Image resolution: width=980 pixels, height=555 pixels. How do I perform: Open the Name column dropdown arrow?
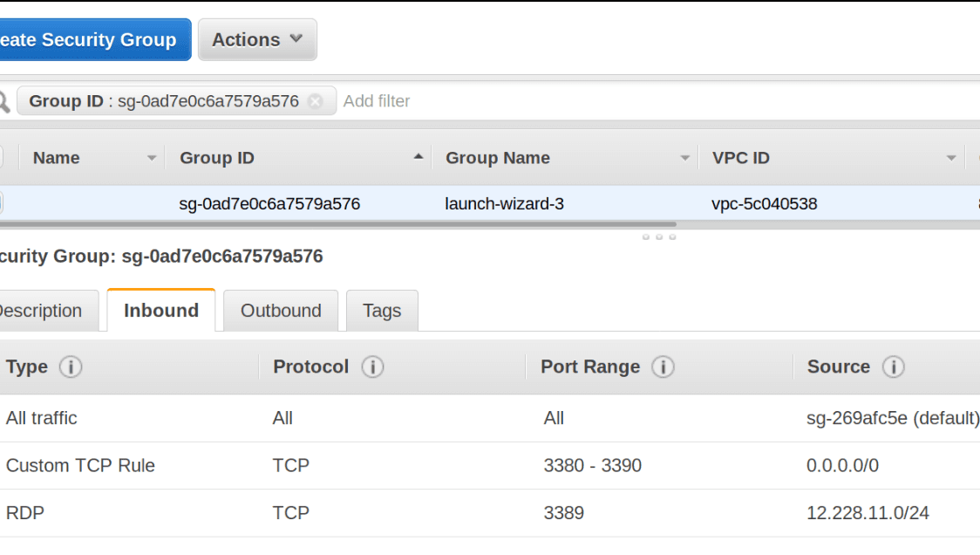[152, 158]
